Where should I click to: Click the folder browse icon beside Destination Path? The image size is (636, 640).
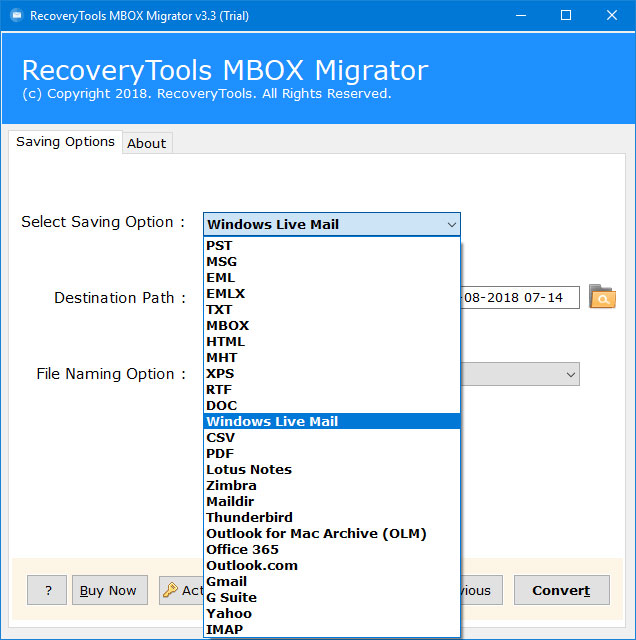602,297
